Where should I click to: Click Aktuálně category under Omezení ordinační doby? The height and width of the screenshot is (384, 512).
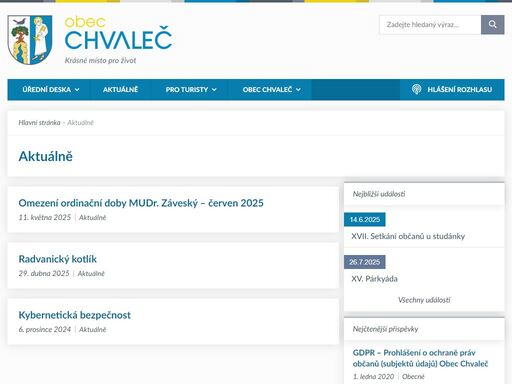pyautogui.click(x=92, y=217)
